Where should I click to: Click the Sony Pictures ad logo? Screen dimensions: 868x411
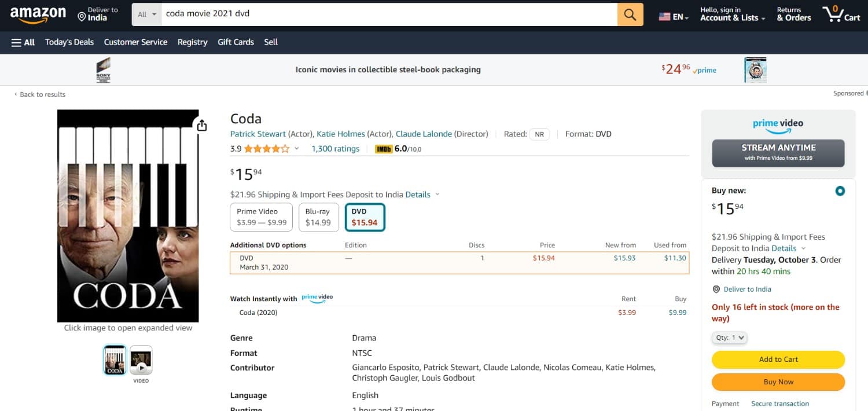click(x=103, y=69)
